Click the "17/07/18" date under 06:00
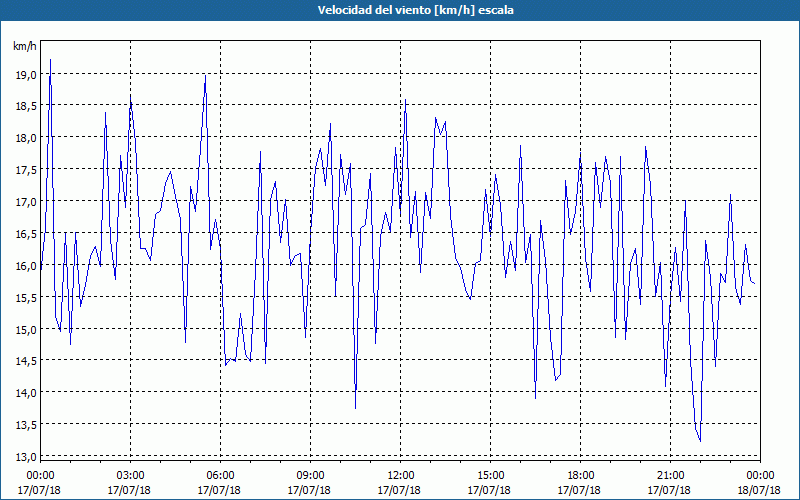The height and width of the screenshot is (500, 800). point(219,490)
